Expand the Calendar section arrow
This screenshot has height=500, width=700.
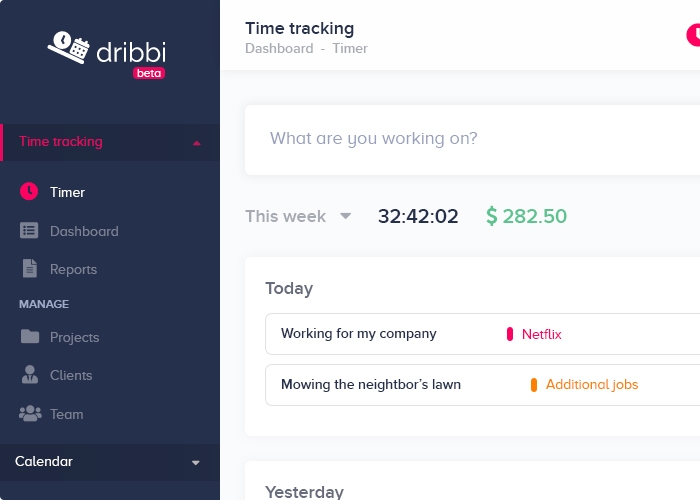[x=196, y=463]
